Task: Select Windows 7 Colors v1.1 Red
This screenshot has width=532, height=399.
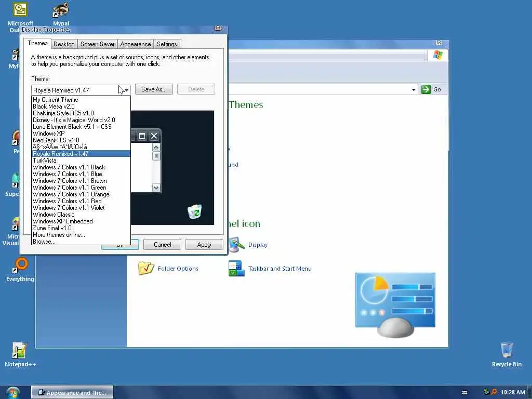Action: [81, 201]
